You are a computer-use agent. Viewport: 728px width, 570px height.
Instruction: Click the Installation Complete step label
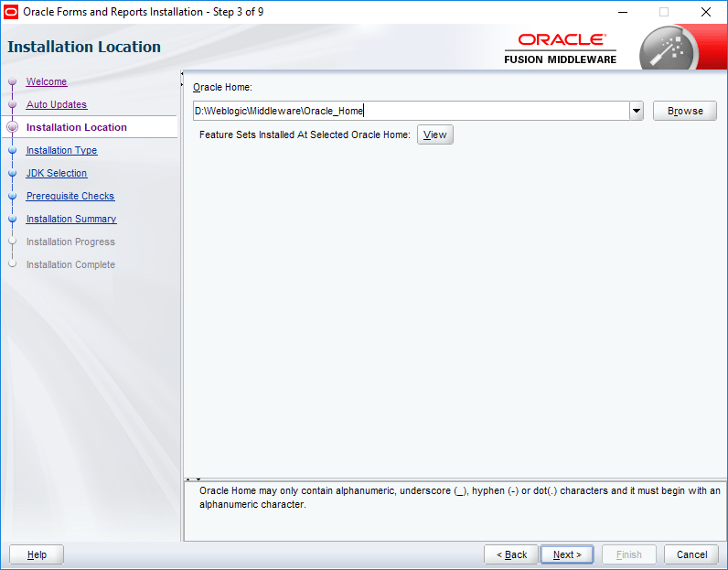(x=70, y=264)
